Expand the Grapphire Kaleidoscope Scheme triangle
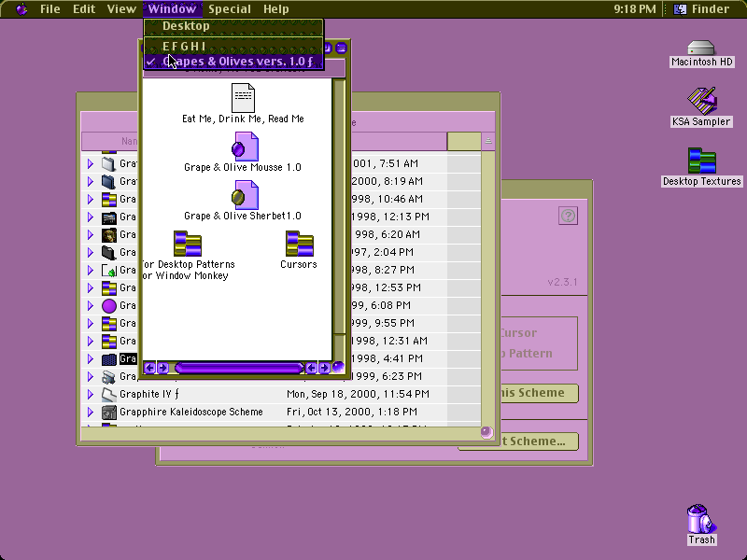Viewport: 747px width, 560px height. 91,412
